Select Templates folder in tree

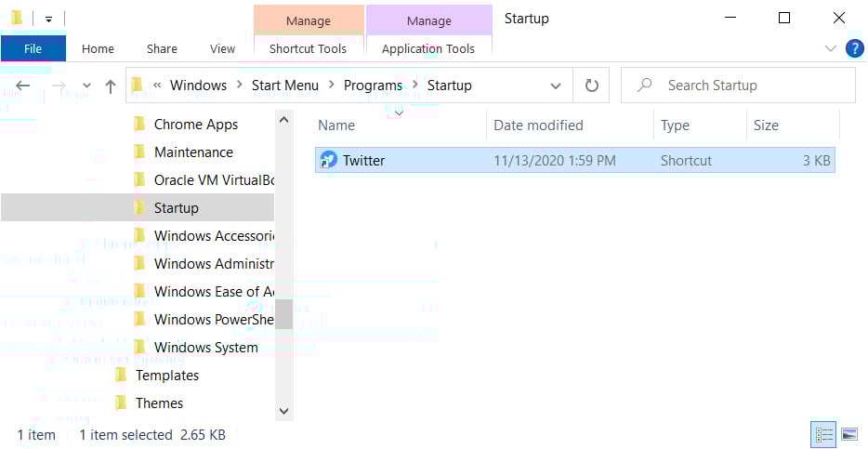click(x=167, y=376)
